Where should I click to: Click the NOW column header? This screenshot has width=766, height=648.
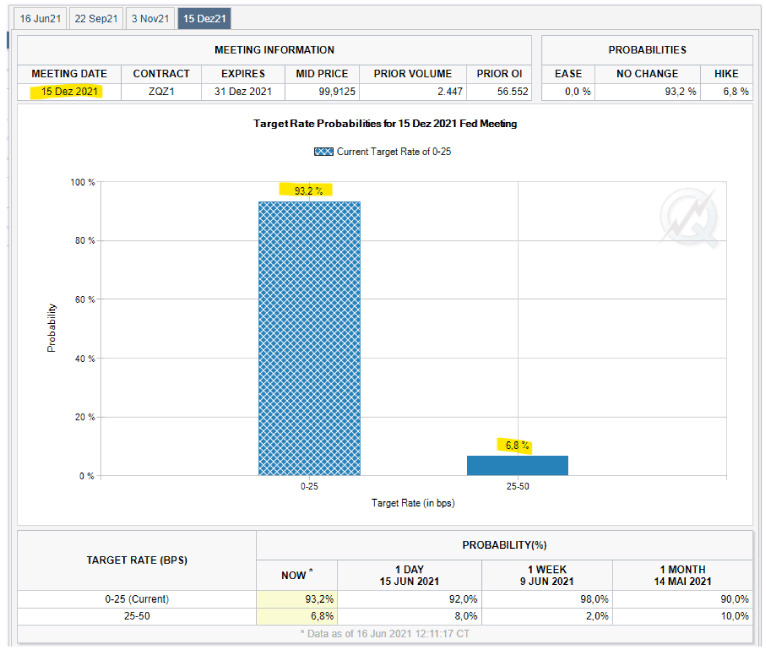click(x=297, y=575)
